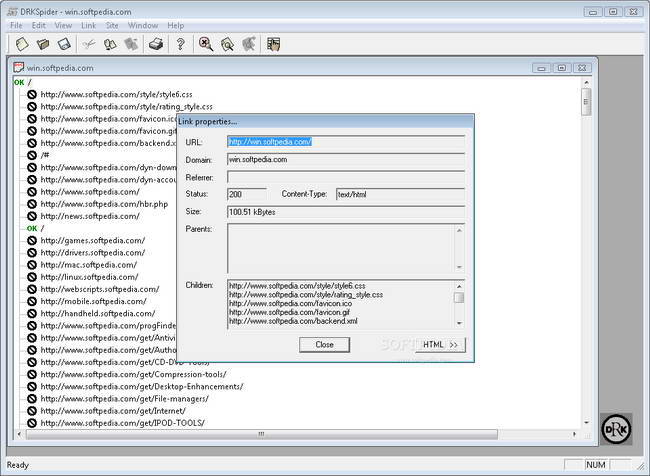This screenshot has width=650, height=476.
Task: Click the horizontal scrollbar thumb of link tree
Action: (x=262, y=434)
